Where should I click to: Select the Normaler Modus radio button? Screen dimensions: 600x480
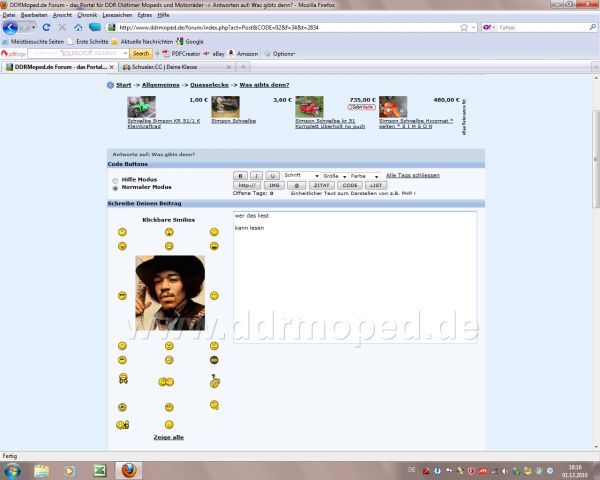[115, 187]
